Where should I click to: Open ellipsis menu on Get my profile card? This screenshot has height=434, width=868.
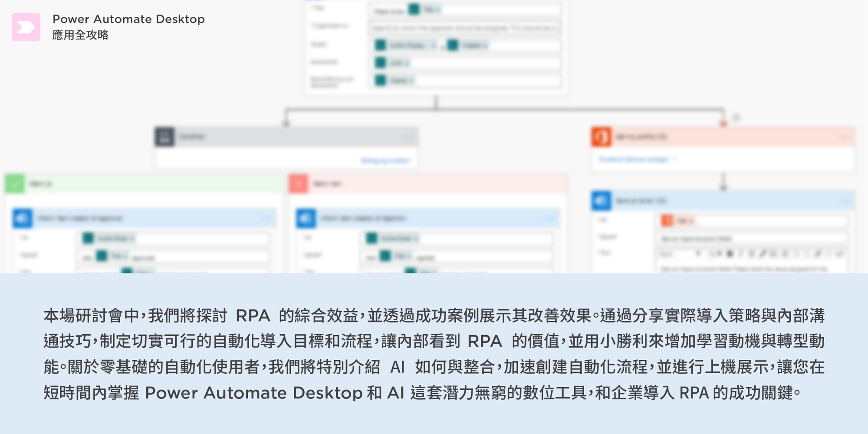pyautogui.click(x=845, y=137)
